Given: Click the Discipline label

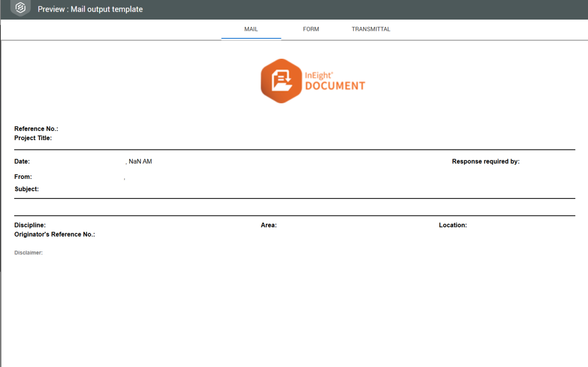Looking at the screenshot, I should click(30, 225).
